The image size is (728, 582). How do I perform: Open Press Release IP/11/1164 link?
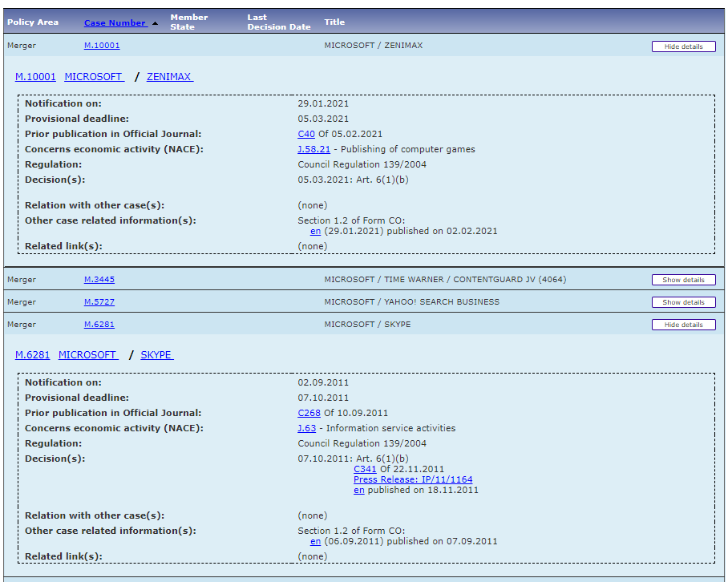coord(413,480)
